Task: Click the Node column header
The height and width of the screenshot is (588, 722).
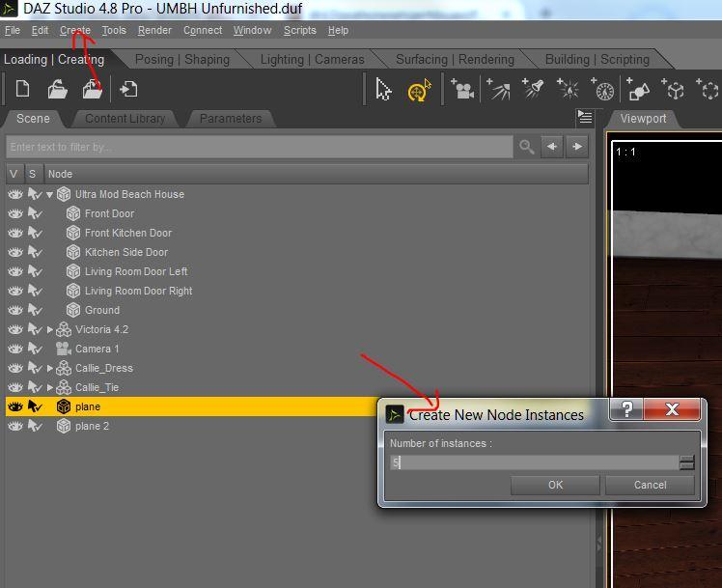Action: coord(316,174)
